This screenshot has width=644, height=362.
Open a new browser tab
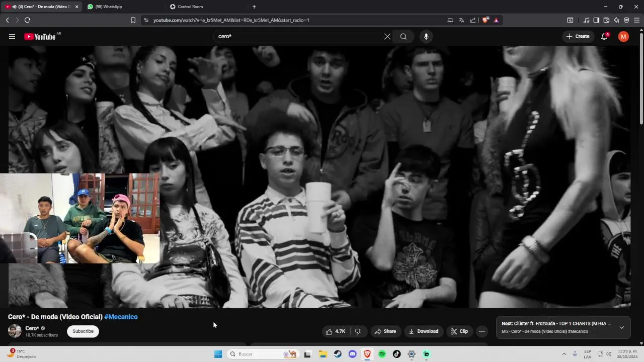(x=254, y=7)
